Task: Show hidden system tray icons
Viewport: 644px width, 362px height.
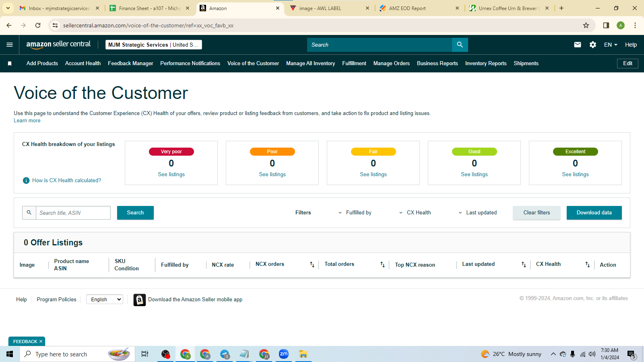Action: pyautogui.click(x=553, y=354)
